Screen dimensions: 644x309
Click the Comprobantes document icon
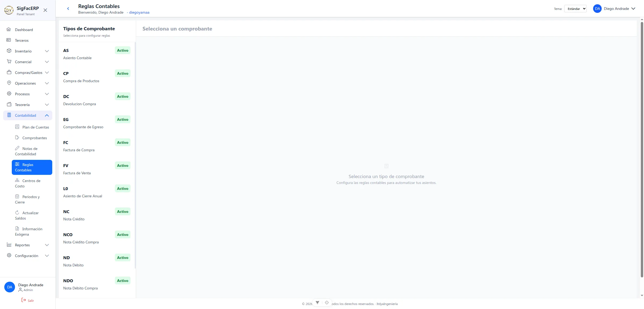coord(17,138)
